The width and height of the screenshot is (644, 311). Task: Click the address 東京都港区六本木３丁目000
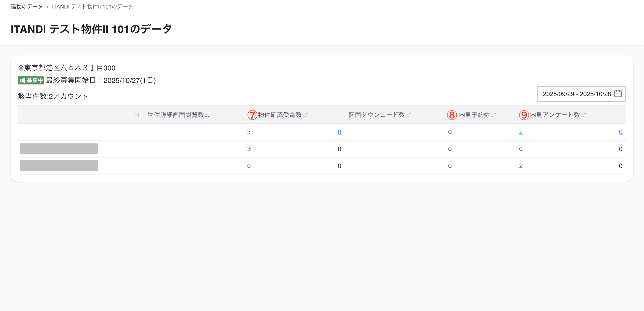click(x=70, y=68)
